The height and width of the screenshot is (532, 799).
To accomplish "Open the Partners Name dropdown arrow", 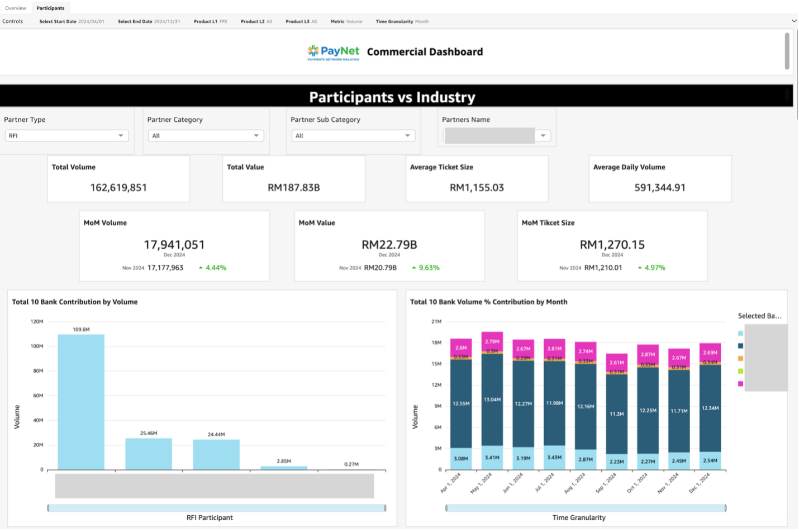I will [x=543, y=136].
